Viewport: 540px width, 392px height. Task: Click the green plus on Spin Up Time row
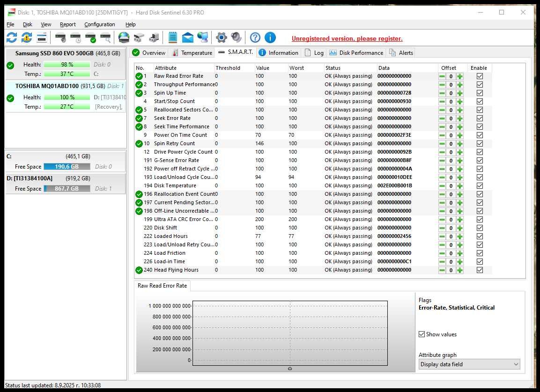460,93
